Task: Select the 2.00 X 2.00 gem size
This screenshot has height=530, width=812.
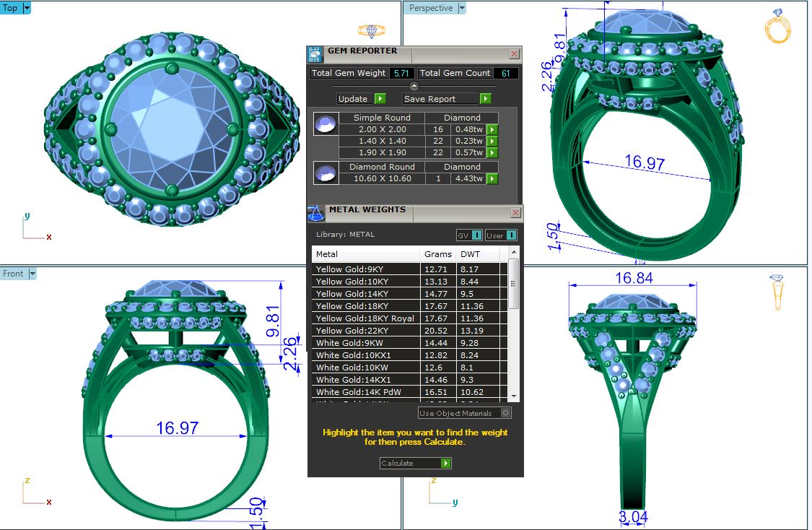Action: point(382,129)
